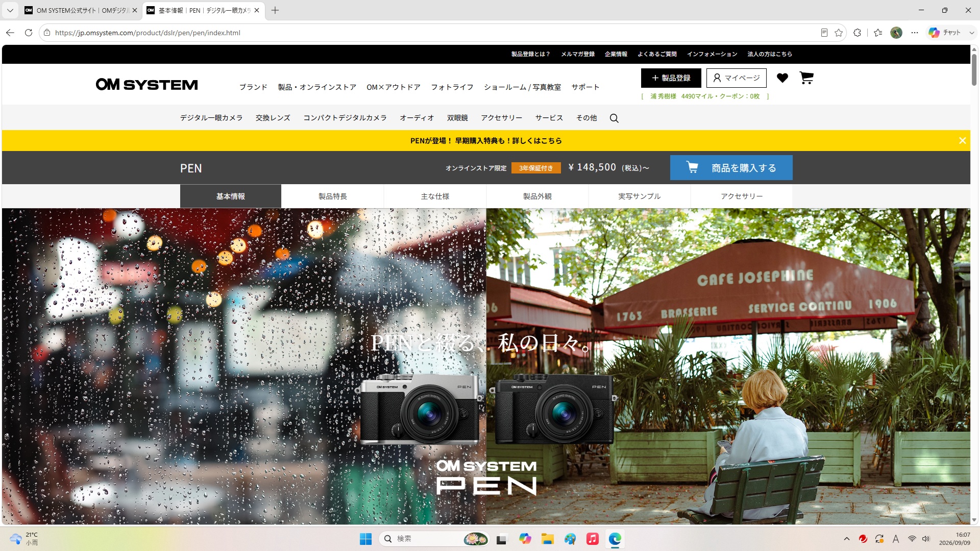The image size is (980, 551).
Task: Click the 商品を購入する button
Action: tap(731, 168)
